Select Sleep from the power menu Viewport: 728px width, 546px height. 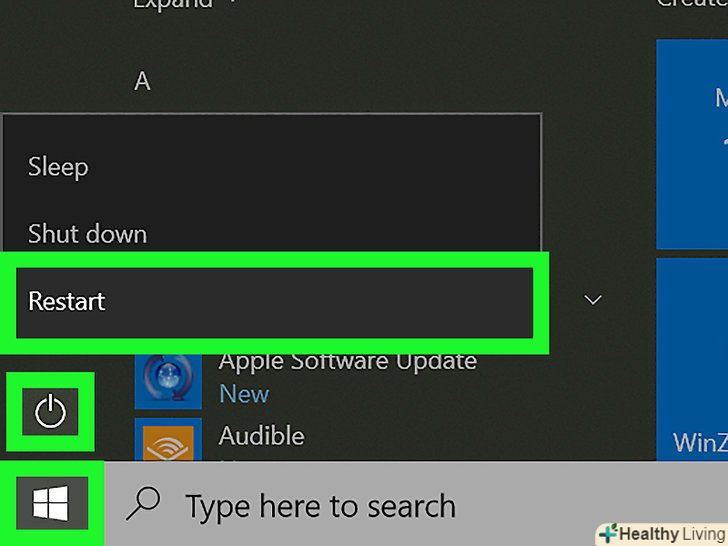tap(58, 167)
